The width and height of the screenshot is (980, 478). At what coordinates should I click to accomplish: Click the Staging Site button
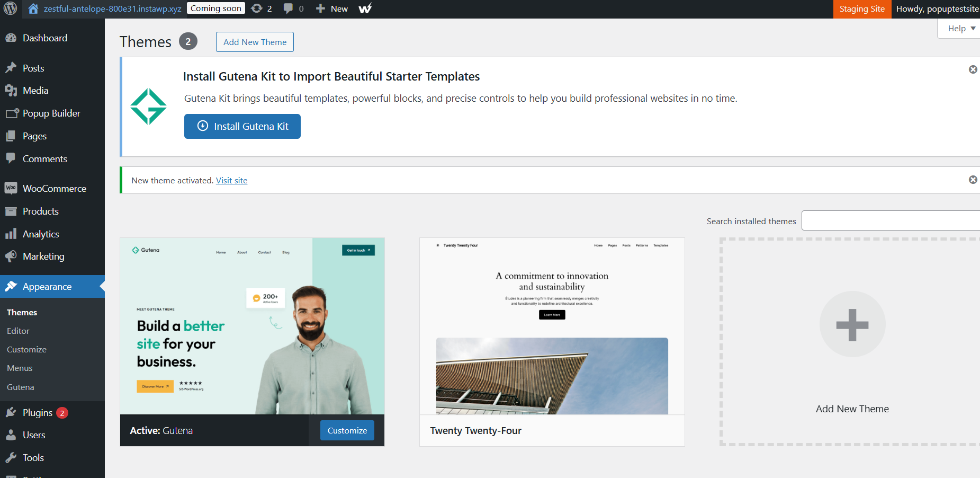862,9
